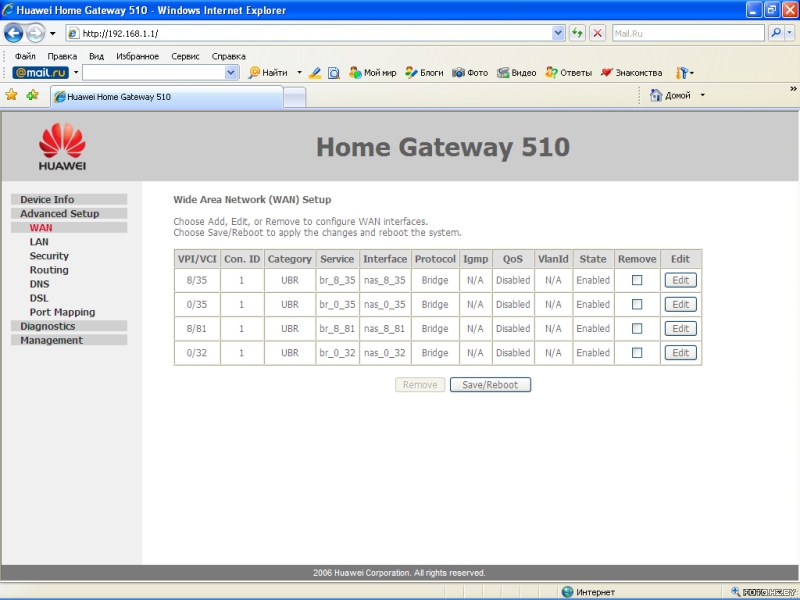Click Edit for the 0/35 row
Image resolution: width=800 pixels, height=600 pixels.
coord(680,304)
